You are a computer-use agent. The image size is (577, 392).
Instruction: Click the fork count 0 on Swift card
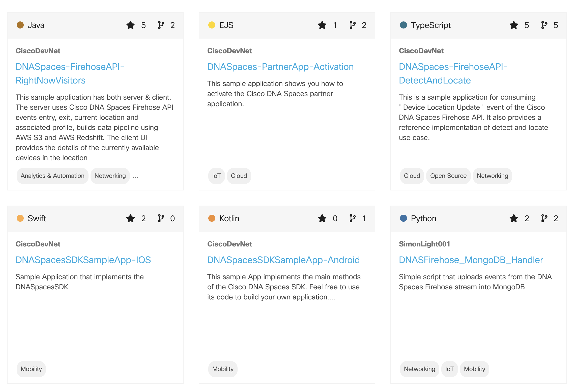(x=172, y=218)
